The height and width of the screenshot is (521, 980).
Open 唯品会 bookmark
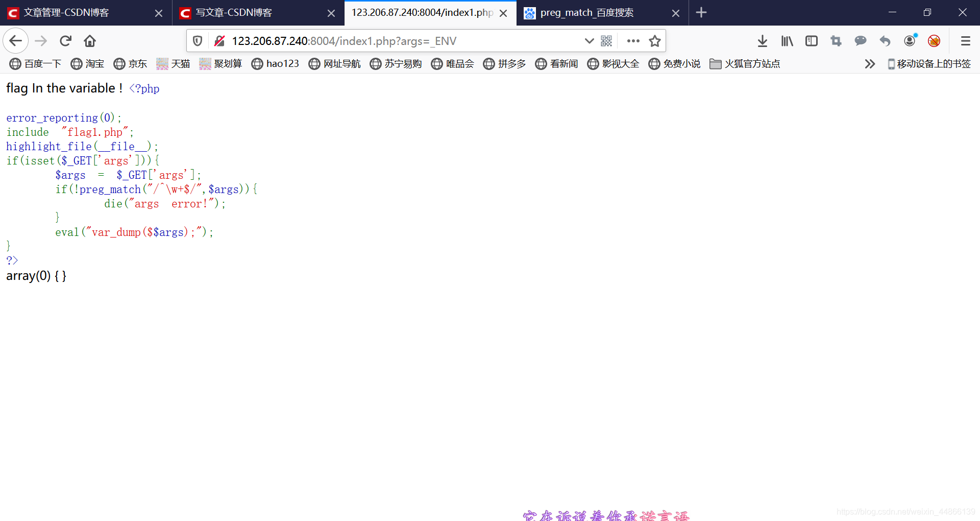click(453, 64)
